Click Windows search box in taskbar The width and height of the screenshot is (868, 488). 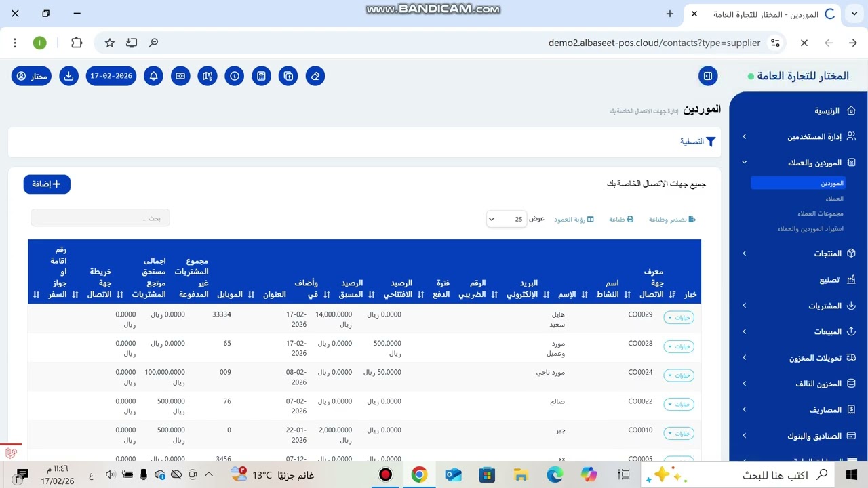(x=738, y=474)
